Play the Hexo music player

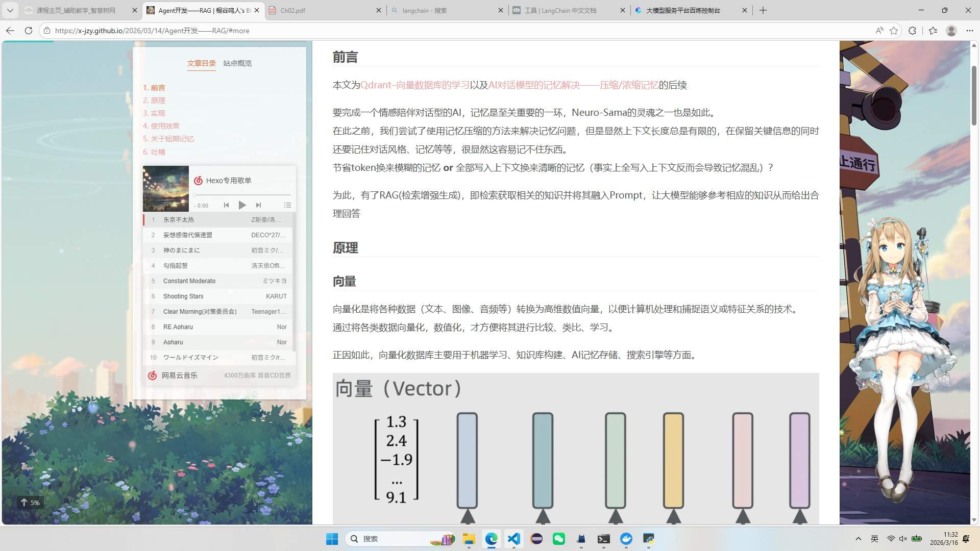click(242, 205)
